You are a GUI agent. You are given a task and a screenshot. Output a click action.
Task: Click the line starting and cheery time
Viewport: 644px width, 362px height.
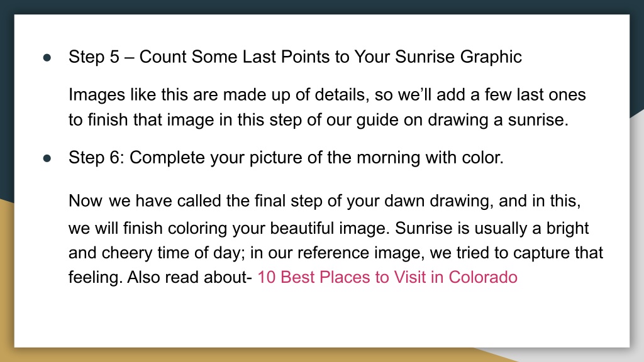click(x=336, y=253)
